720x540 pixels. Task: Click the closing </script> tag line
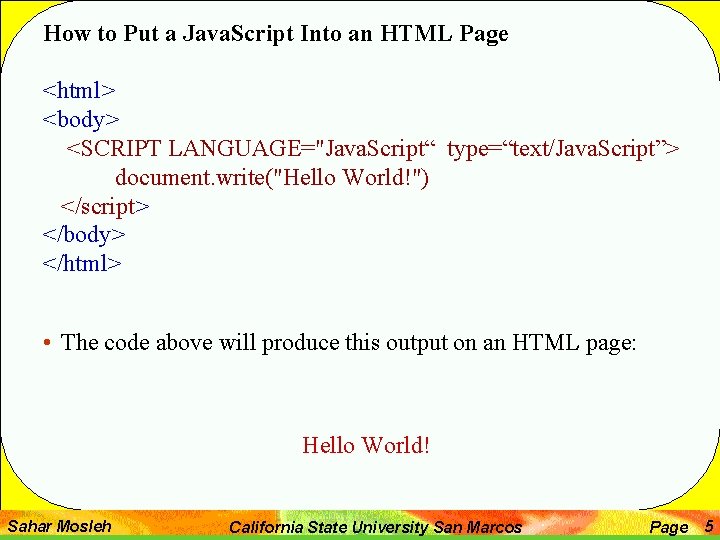(105, 207)
